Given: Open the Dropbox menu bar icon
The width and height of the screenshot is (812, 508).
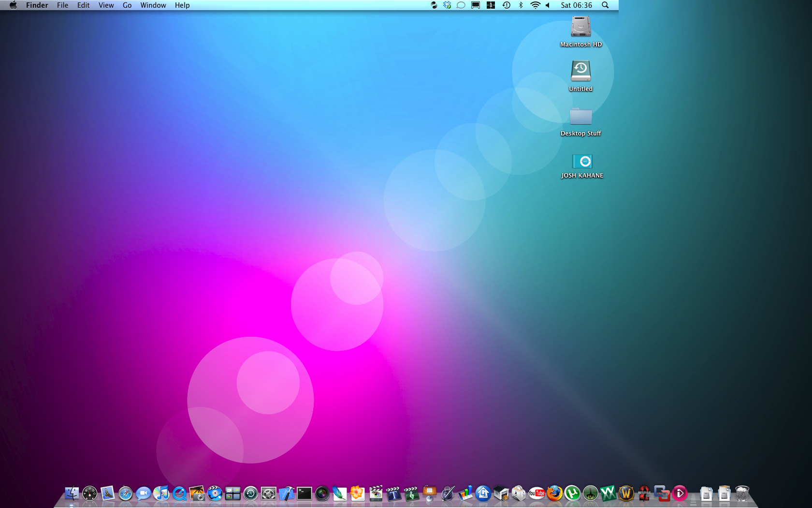Looking at the screenshot, I should click(447, 5).
